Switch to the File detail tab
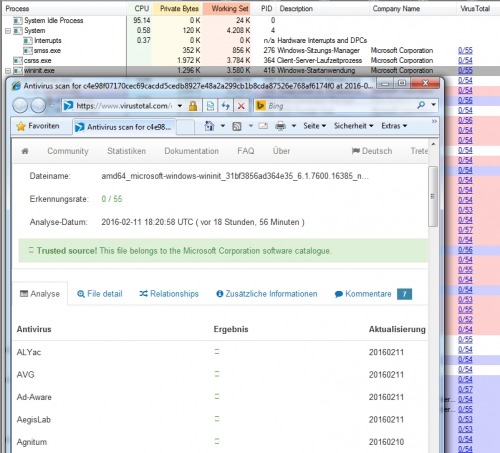This screenshot has width=500, height=453. click(x=100, y=294)
